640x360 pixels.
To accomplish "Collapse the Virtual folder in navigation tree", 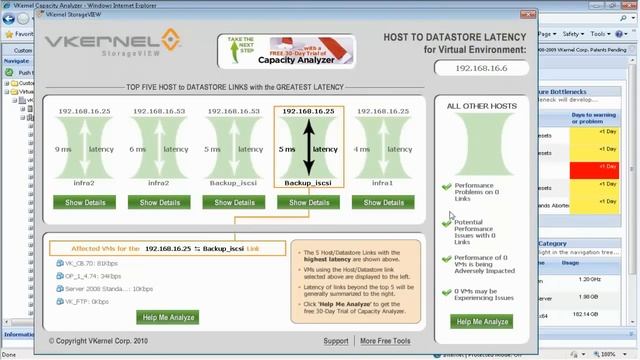I will 7,91.
